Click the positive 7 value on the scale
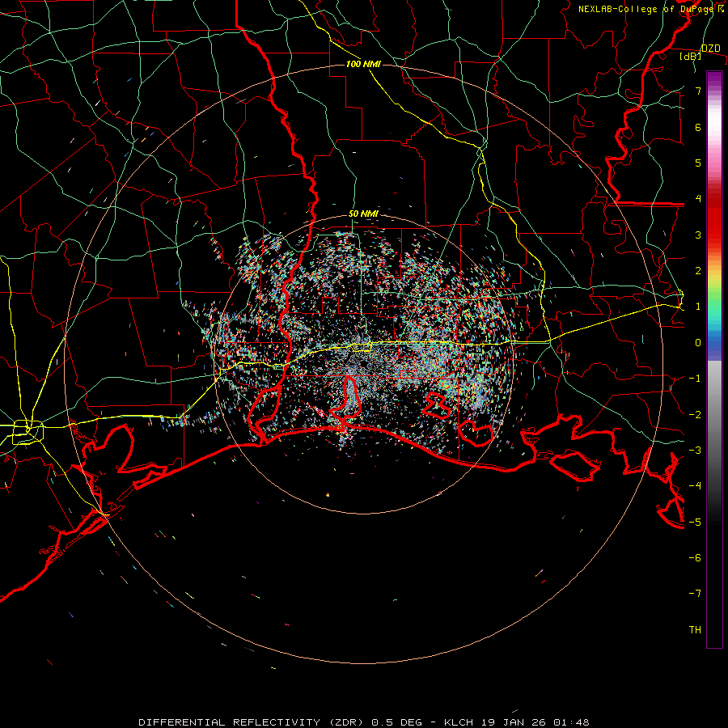Image resolution: width=728 pixels, height=728 pixels. [x=698, y=91]
